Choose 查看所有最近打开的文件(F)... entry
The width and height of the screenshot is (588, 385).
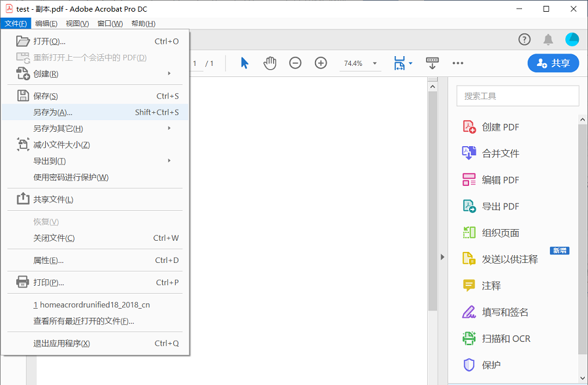click(95, 321)
